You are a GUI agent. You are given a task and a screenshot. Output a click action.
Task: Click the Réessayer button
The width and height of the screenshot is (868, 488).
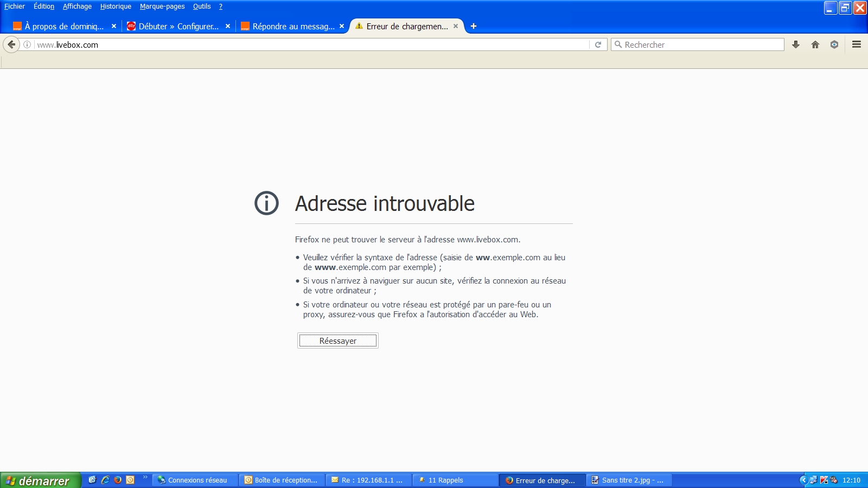click(338, 341)
